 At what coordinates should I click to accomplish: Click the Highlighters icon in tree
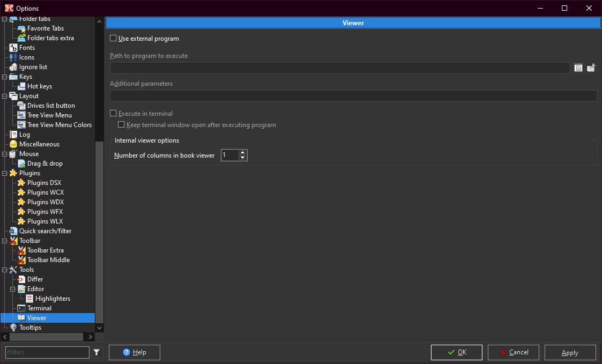click(29, 299)
